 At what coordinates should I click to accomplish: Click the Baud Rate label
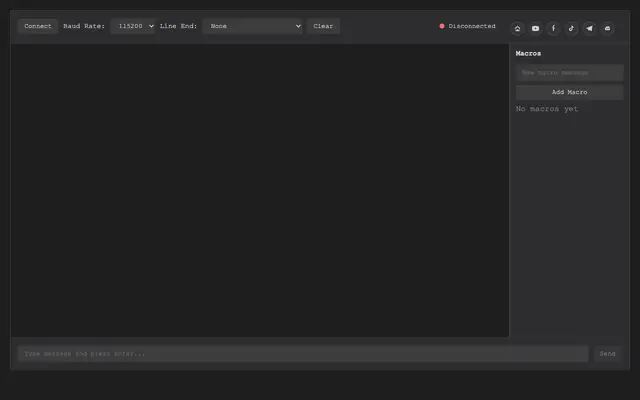[x=84, y=26]
